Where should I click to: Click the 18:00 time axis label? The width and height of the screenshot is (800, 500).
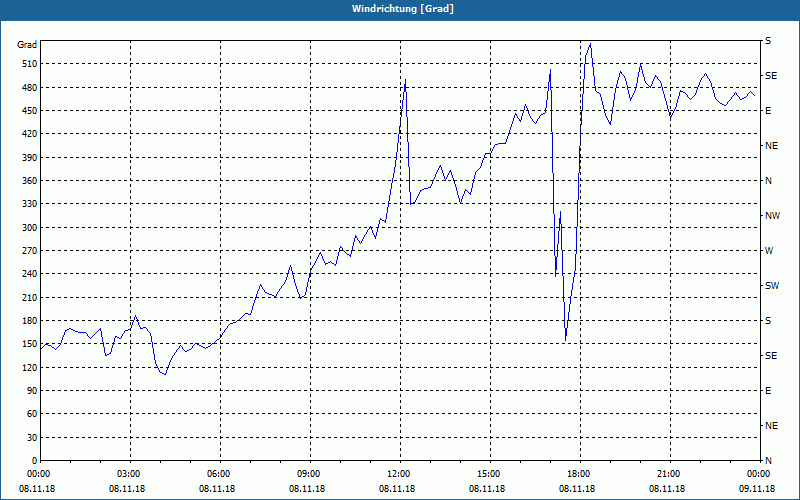point(580,473)
